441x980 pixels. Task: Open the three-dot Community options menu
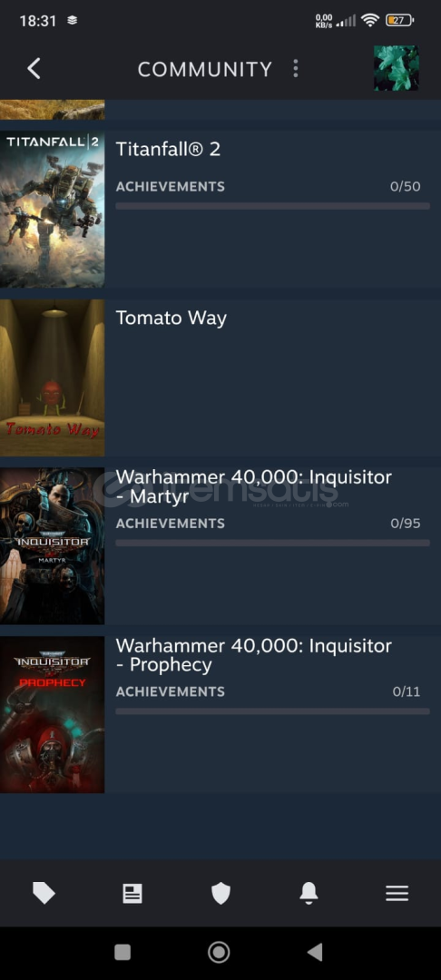tap(296, 69)
